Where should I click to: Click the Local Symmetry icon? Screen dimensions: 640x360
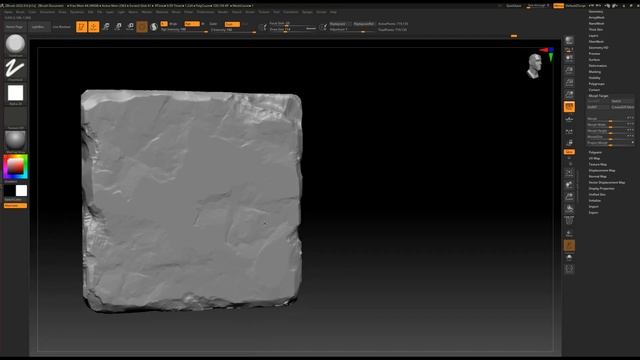(569, 131)
